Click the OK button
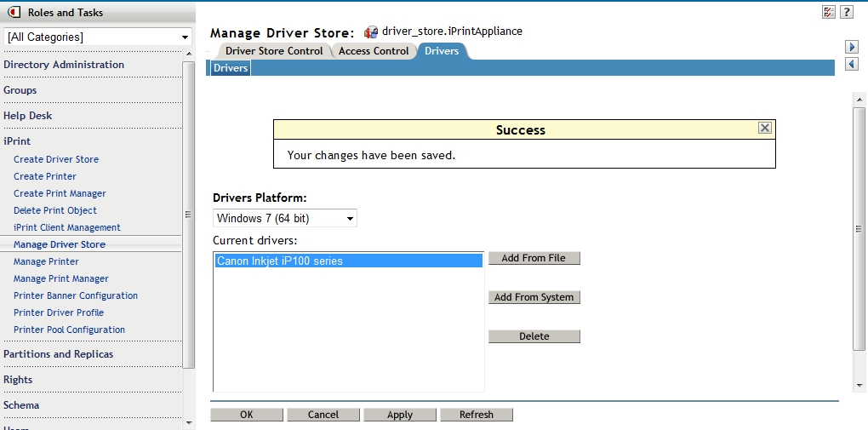868x430 pixels. 247,415
